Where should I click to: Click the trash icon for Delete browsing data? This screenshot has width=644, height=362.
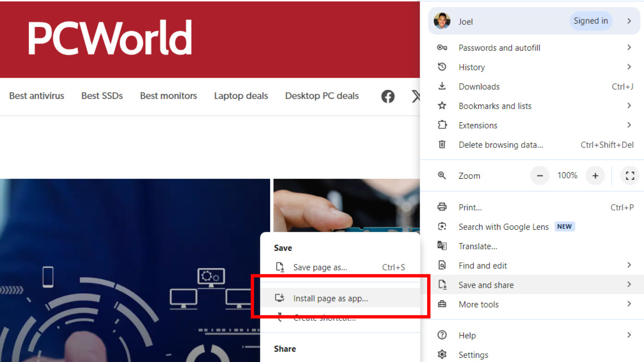point(442,144)
